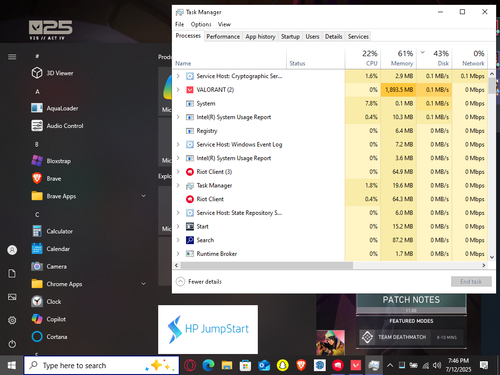
Task: Open the Clock app
Action: [x=46, y=302]
